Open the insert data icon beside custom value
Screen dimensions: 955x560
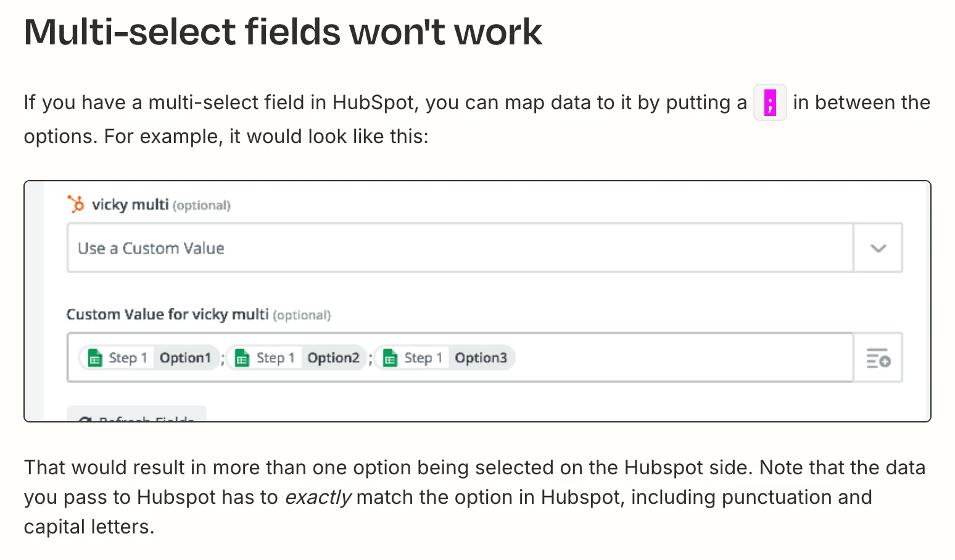point(878,358)
